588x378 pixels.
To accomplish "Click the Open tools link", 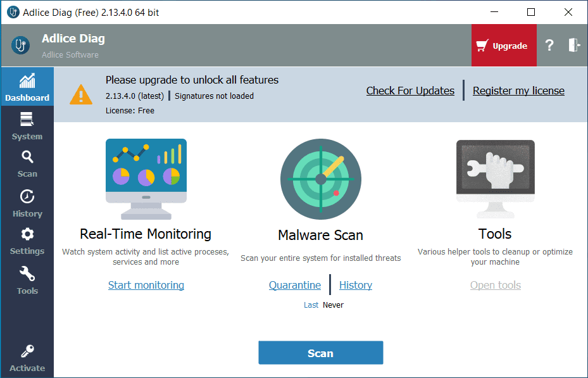I will coord(496,285).
